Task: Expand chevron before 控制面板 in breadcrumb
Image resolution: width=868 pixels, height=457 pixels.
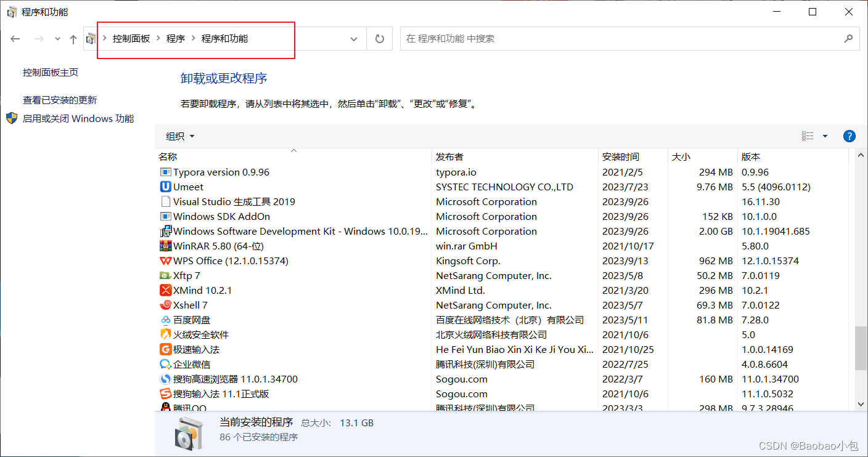Action: (105, 38)
